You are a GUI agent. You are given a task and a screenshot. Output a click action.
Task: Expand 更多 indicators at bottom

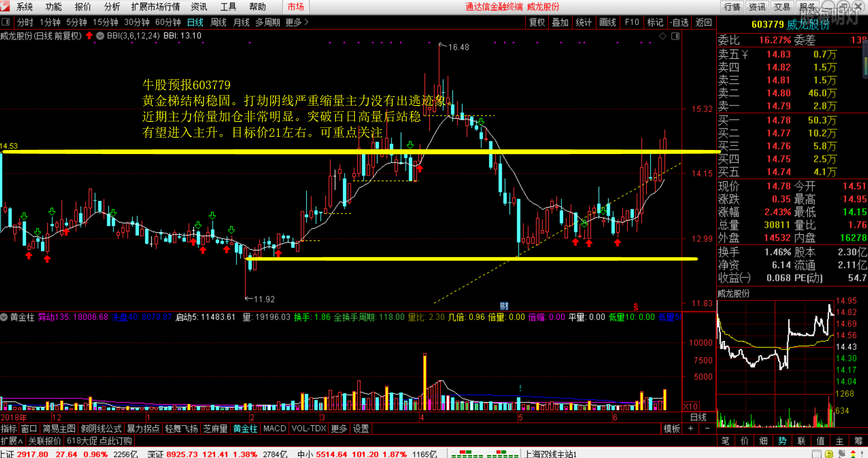pos(339,429)
